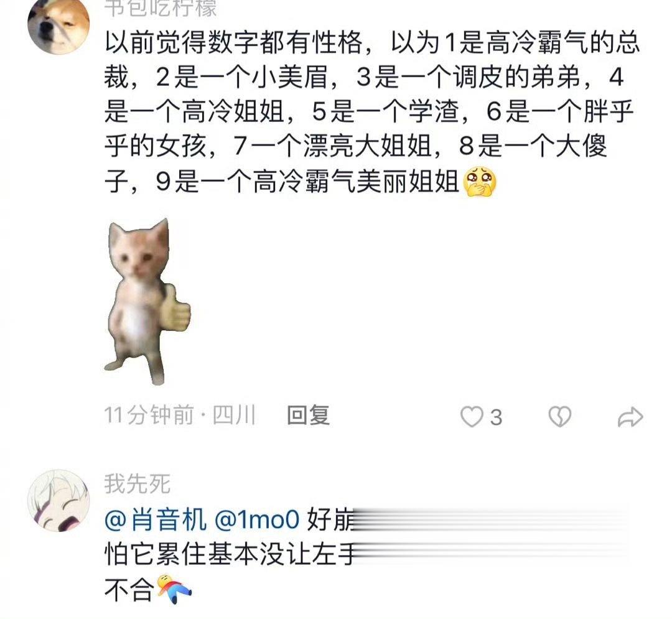Viewport: 672px width, 619px height.
Task: Open the @1mo0 mention link
Action: point(256,519)
